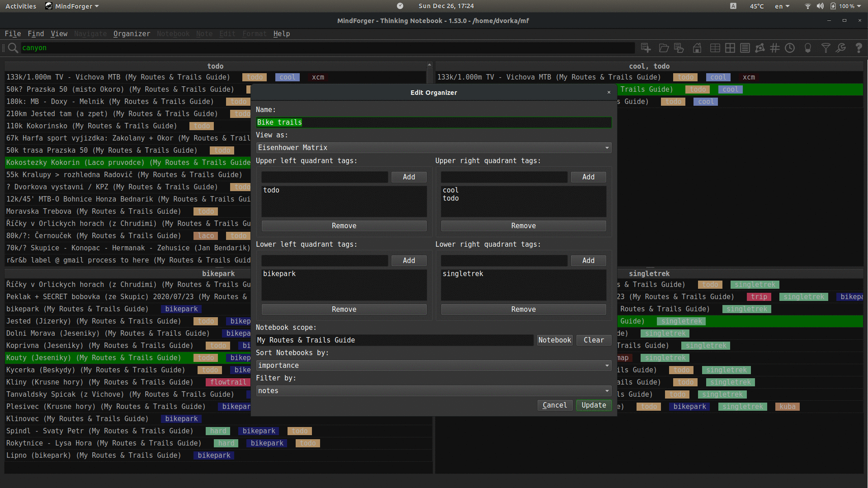Go to the home view icon

click(697, 48)
